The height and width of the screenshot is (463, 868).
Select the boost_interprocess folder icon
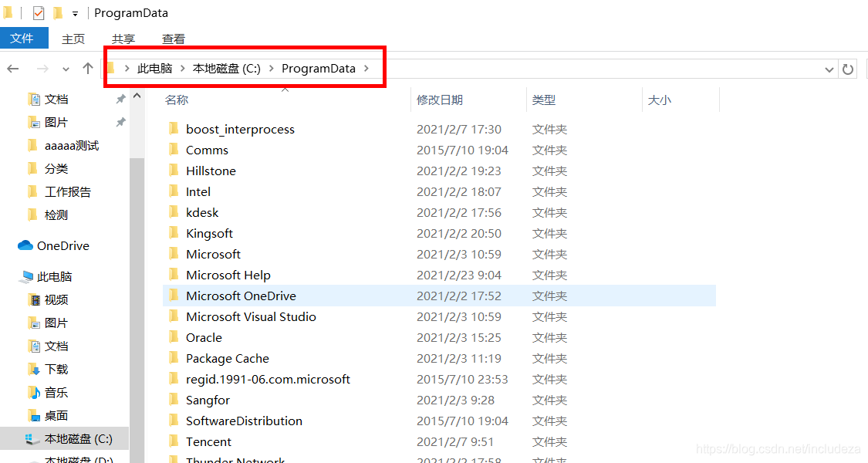[x=174, y=129]
